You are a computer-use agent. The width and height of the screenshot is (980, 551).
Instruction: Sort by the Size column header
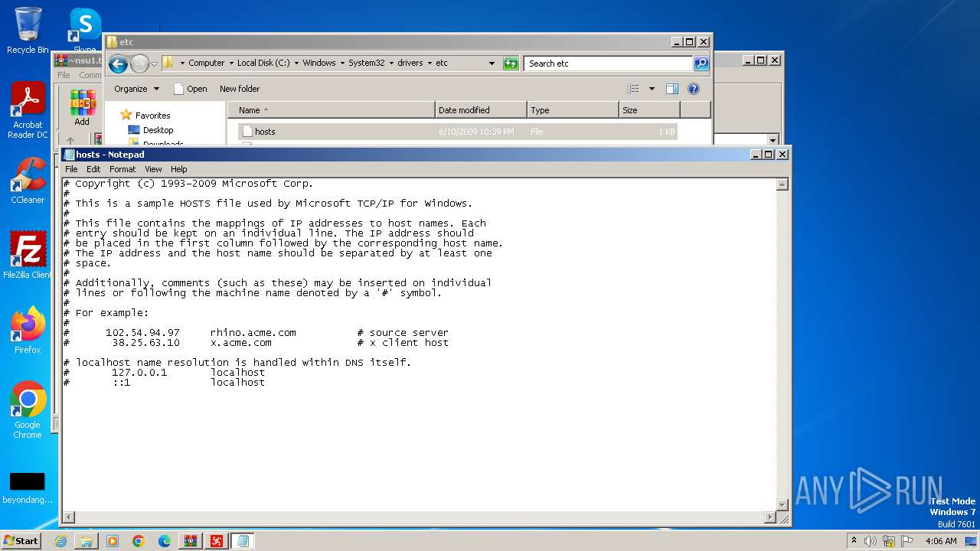pyautogui.click(x=649, y=110)
